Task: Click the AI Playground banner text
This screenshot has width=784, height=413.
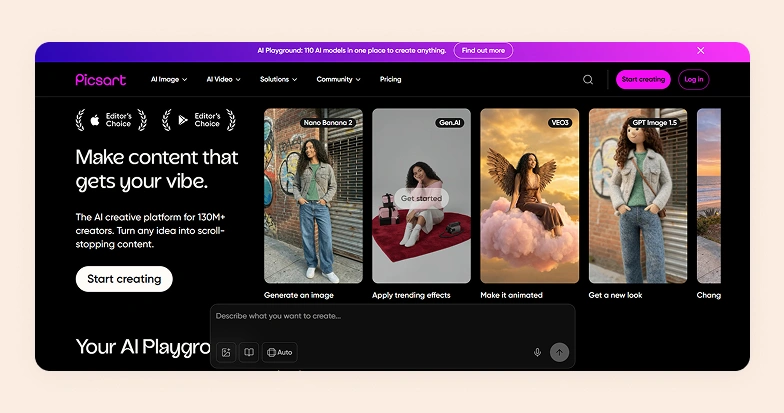Action: pyautogui.click(x=352, y=50)
